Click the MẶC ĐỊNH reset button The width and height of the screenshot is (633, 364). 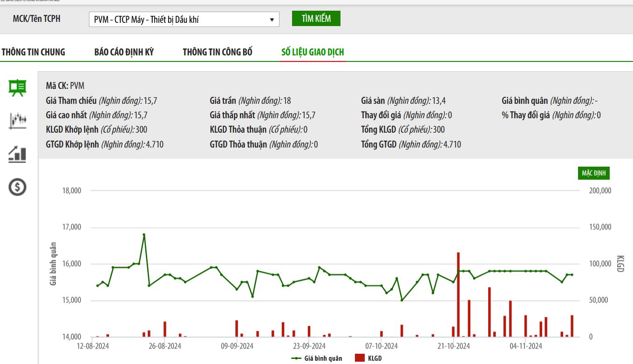[593, 173]
